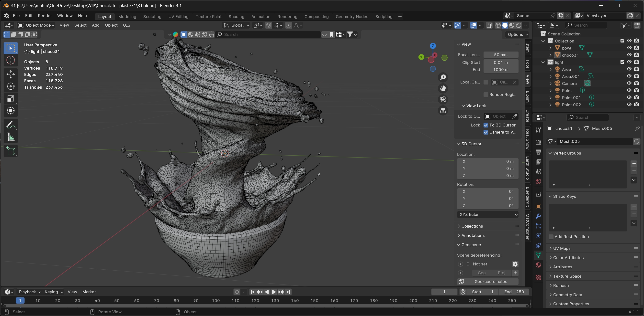
Task: Click the Add Cube tool
Action: pos(11,151)
